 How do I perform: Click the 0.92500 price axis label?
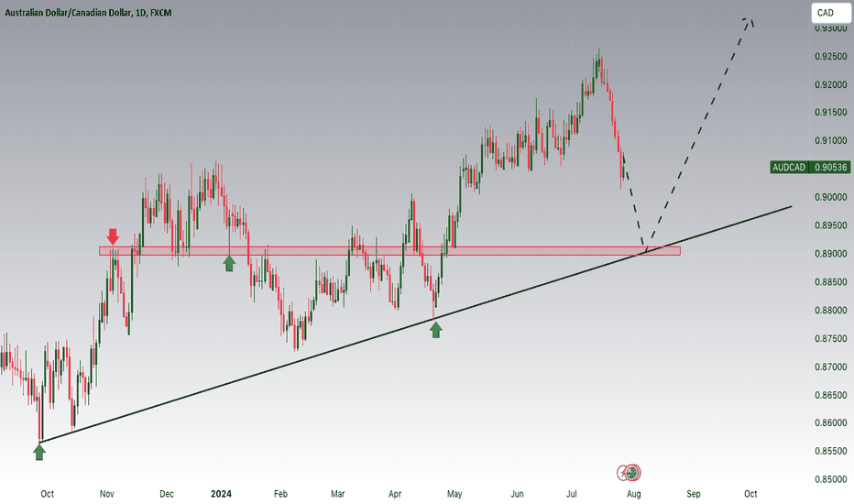[830, 57]
